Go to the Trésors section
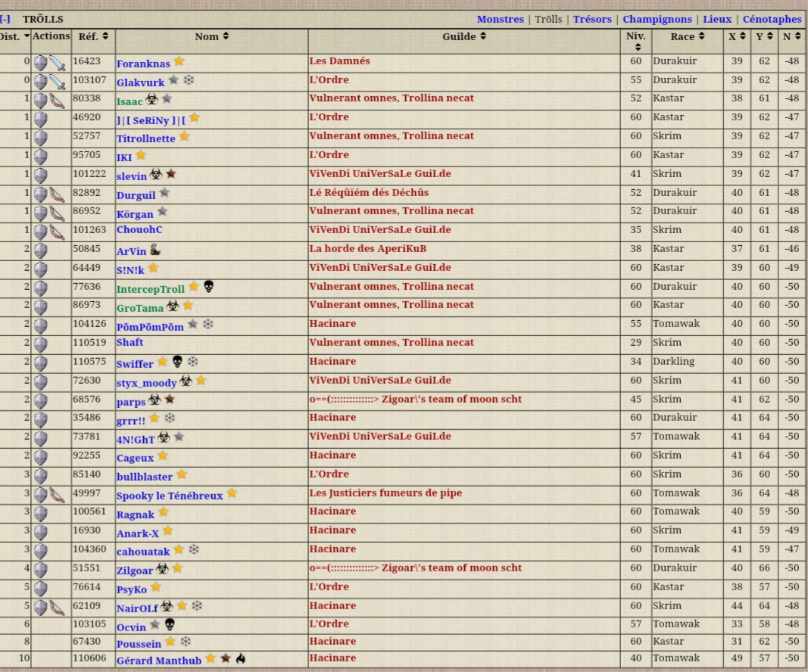The height and width of the screenshot is (672, 808). (x=593, y=19)
